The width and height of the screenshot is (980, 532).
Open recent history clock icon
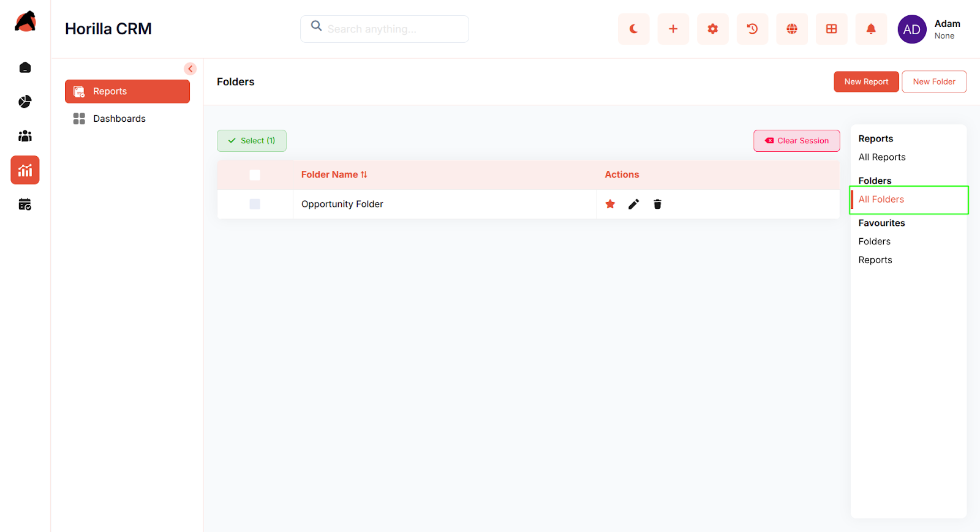point(752,29)
